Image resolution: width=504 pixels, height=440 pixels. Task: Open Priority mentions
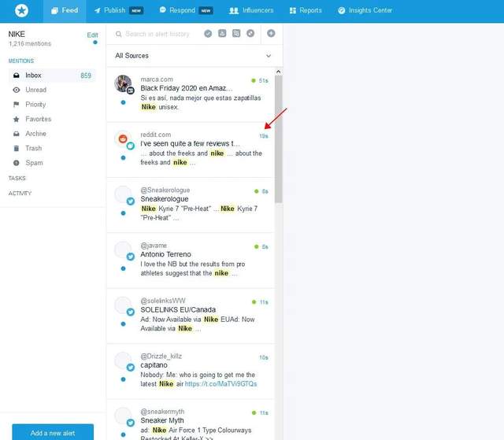[x=35, y=105]
